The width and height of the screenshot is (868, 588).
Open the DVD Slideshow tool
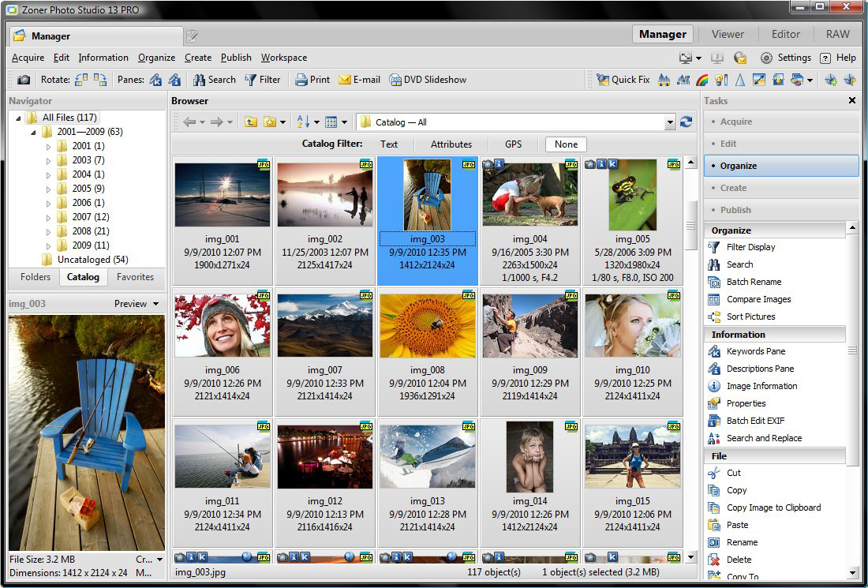pyautogui.click(x=427, y=80)
